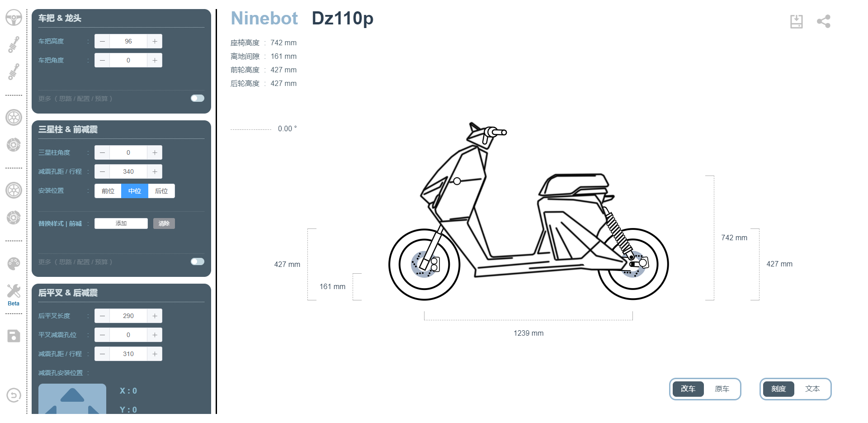This screenshot has height=423, width=868.
Task: Click the 后轮高度 427 mm spec line
Action: 264,83
